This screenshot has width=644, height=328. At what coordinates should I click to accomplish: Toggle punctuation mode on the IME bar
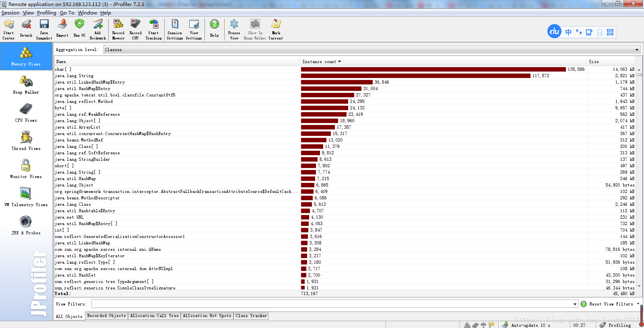[x=579, y=32]
